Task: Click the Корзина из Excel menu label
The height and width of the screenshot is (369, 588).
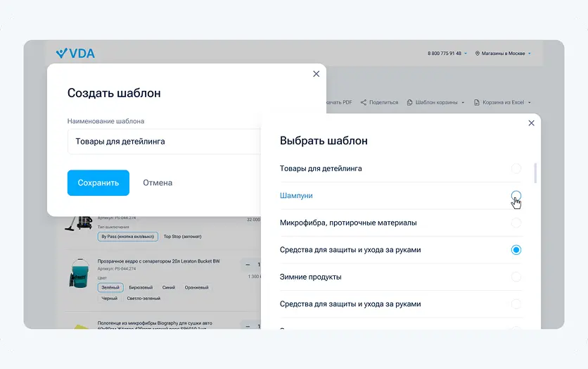Action: pos(504,103)
